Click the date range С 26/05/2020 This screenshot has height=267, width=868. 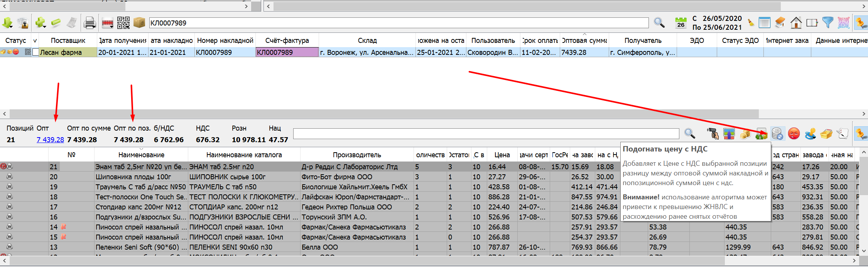(x=717, y=19)
